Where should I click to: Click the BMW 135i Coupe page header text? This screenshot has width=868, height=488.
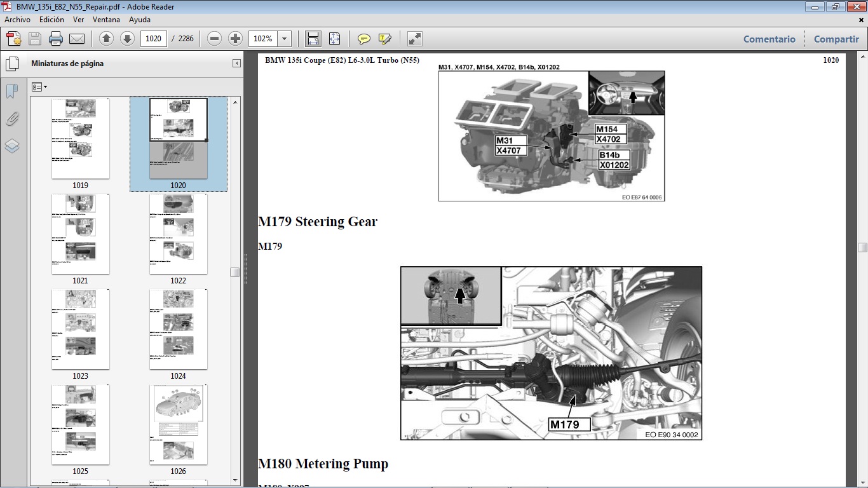click(x=342, y=60)
